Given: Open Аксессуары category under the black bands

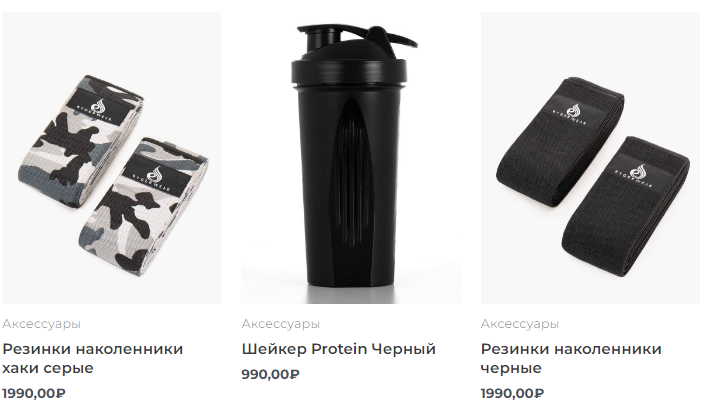Looking at the screenshot, I should pos(520,324).
